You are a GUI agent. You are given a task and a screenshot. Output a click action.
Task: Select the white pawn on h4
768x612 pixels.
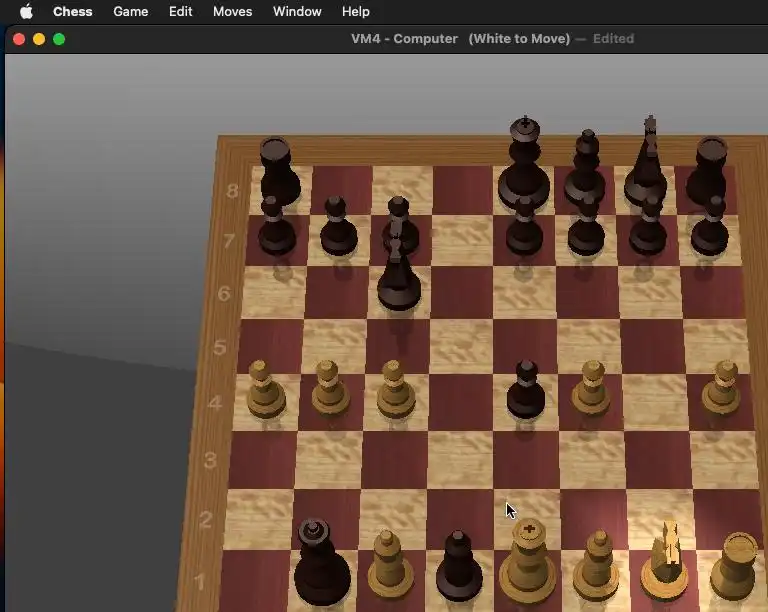[x=721, y=389]
